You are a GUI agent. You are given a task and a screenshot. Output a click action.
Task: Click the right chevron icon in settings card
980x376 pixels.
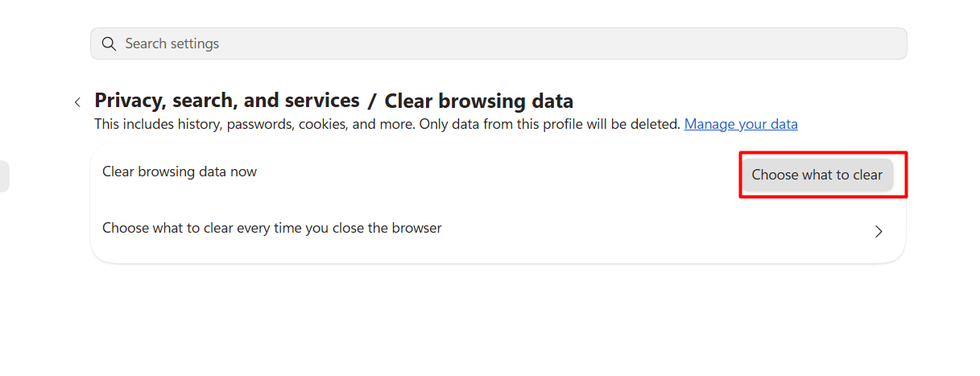pyautogui.click(x=879, y=231)
